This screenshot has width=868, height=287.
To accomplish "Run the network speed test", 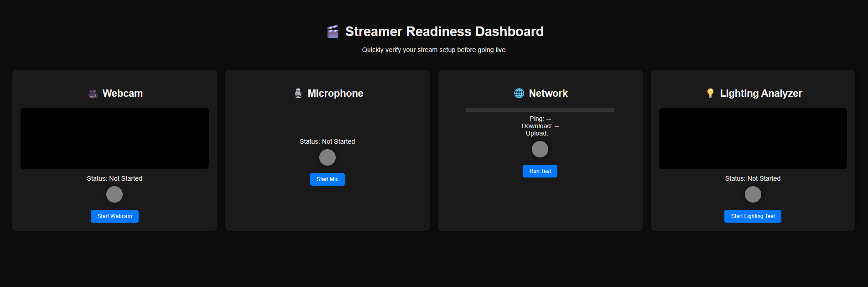I will tap(540, 171).
